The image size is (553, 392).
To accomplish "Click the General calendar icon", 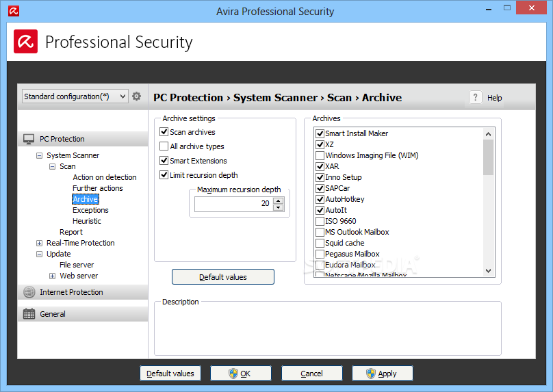I will [x=29, y=314].
